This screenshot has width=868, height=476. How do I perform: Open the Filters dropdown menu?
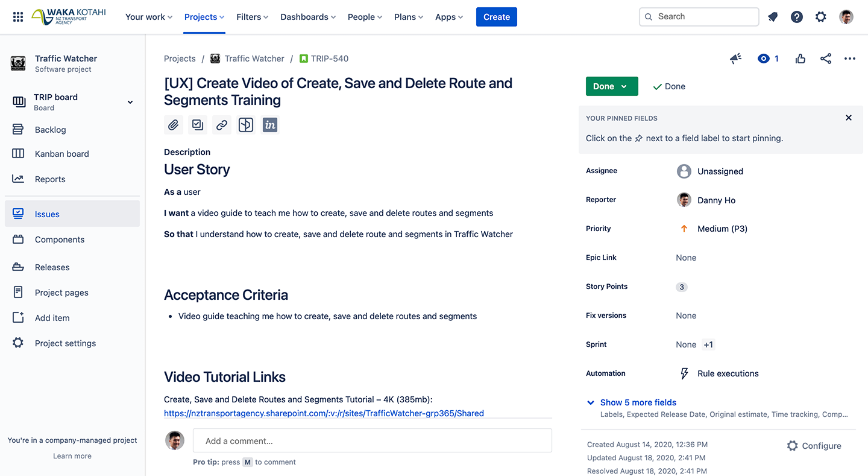tap(253, 17)
